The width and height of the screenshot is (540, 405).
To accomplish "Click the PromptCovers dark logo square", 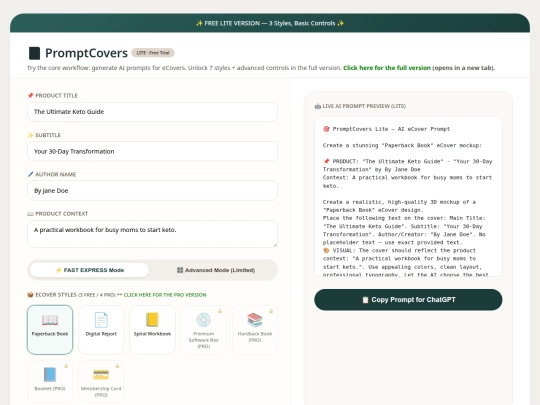I will [34, 53].
